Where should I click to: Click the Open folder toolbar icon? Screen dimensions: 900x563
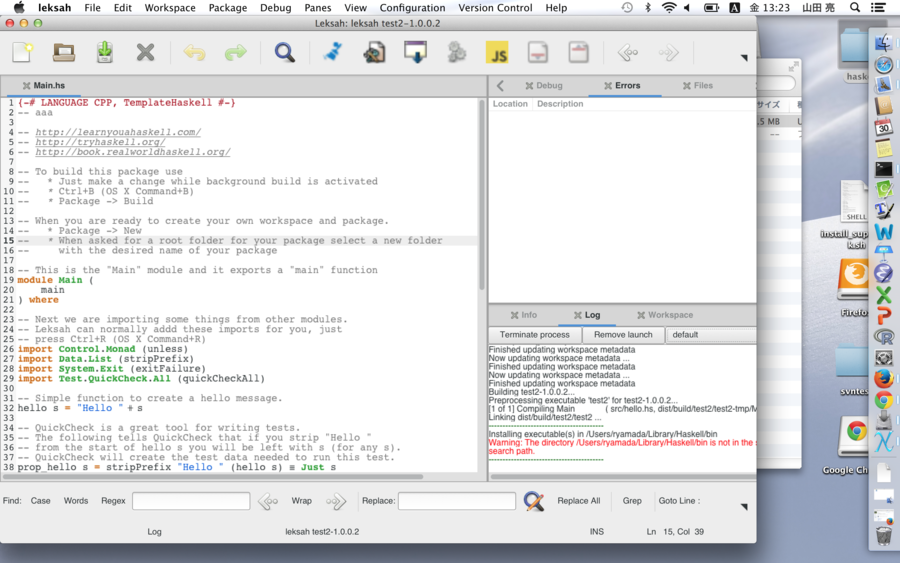coord(64,53)
